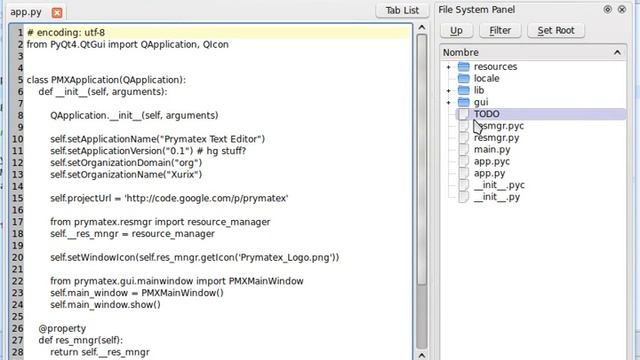Click the editor scrollbar up arrow
The width and height of the screenshot is (640, 360).
coord(422,27)
